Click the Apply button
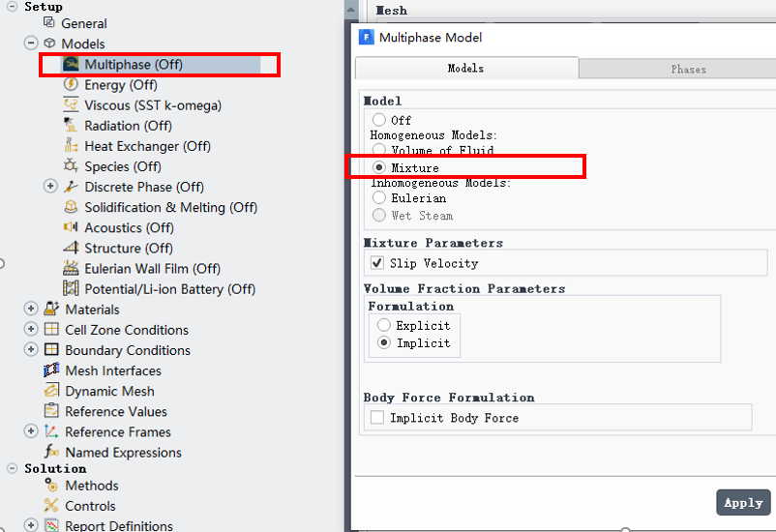Screen dimensions: 776x532 click(743, 503)
